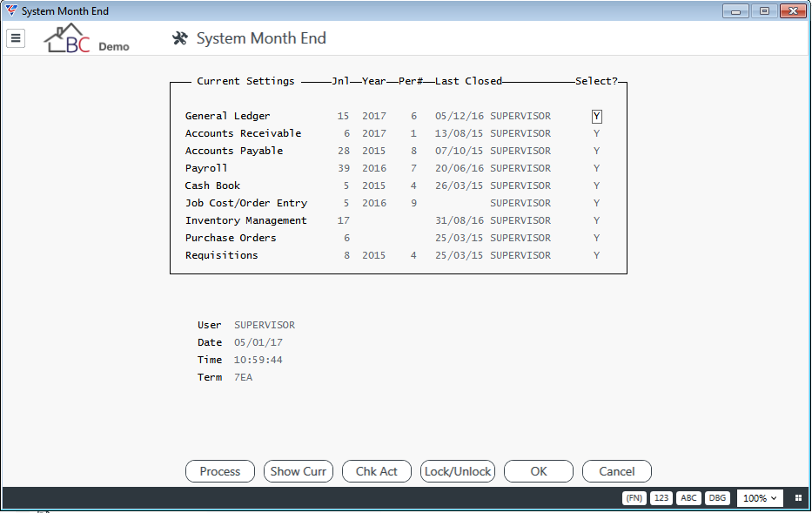Select the Accounts Receivable Y select field
Viewport: 812px width, 513px height.
[596, 133]
